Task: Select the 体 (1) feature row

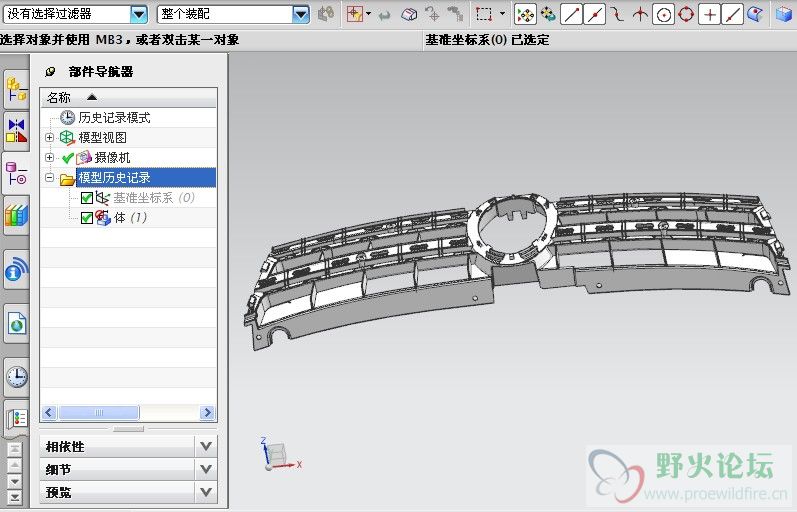Action: [x=130, y=218]
